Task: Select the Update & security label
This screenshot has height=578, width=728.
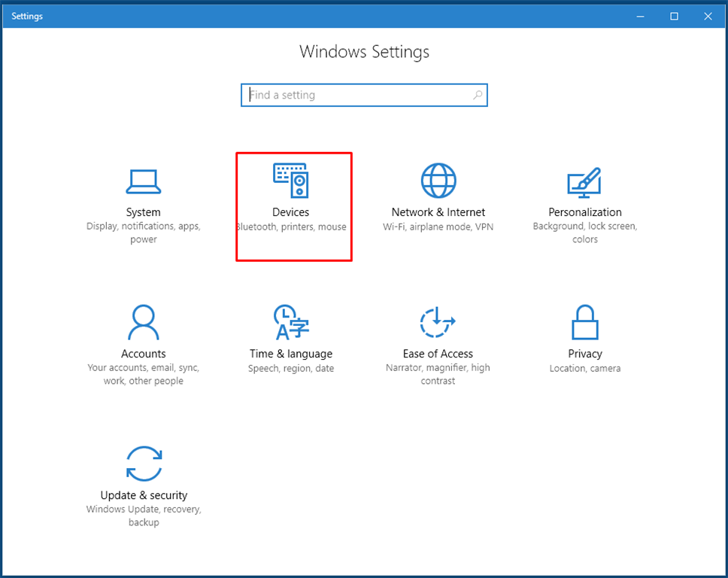Action: (144, 495)
